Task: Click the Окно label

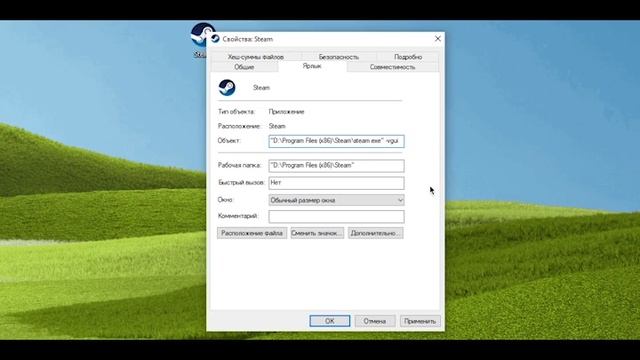Action: pos(225,200)
